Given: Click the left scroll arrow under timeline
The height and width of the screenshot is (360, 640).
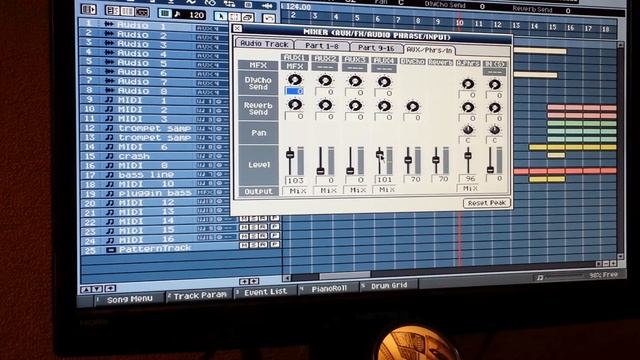Looking at the screenshot, I should pos(287,278).
